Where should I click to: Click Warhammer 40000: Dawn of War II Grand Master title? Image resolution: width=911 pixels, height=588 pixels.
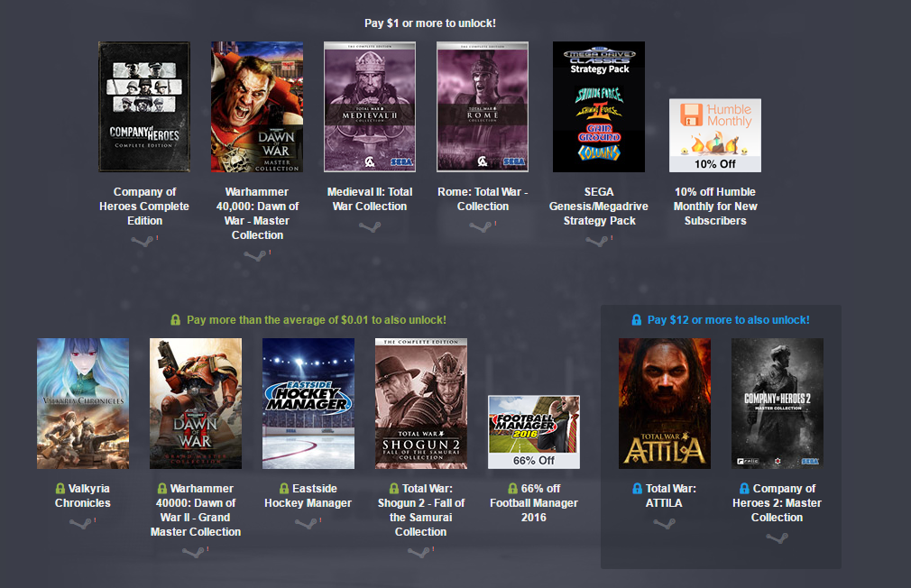point(196,510)
